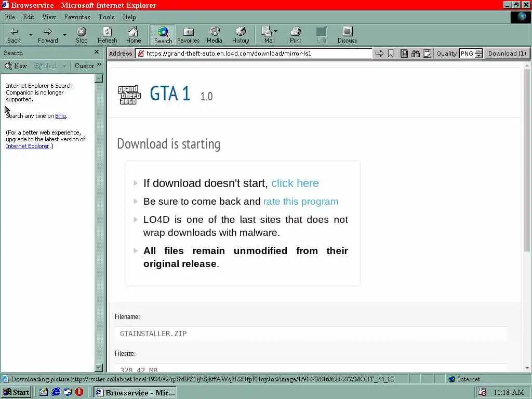Open the Back history dropdown arrow
Image resolution: width=532 pixels, height=399 pixels.
(x=31, y=35)
